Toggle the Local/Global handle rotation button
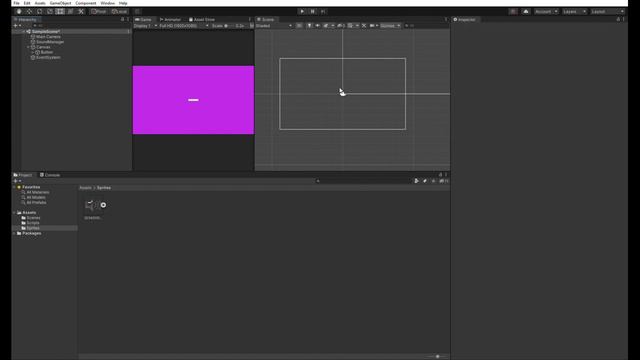640x360 pixels. 120,11
